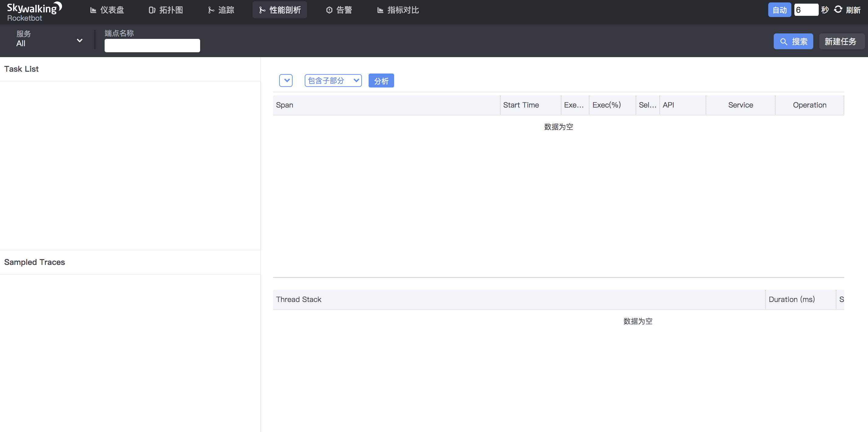Click the 性能剖析 profiling icon

pyautogui.click(x=262, y=10)
